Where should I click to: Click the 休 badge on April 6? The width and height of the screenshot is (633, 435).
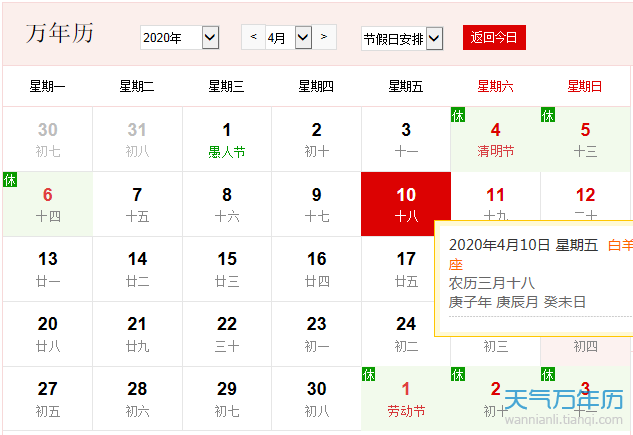tap(10, 180)
